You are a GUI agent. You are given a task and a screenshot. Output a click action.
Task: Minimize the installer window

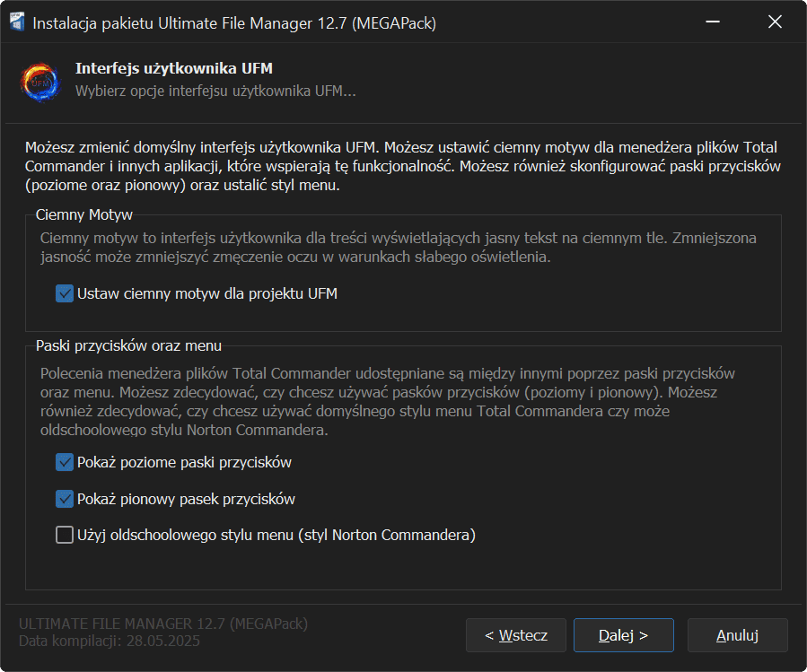712,22
